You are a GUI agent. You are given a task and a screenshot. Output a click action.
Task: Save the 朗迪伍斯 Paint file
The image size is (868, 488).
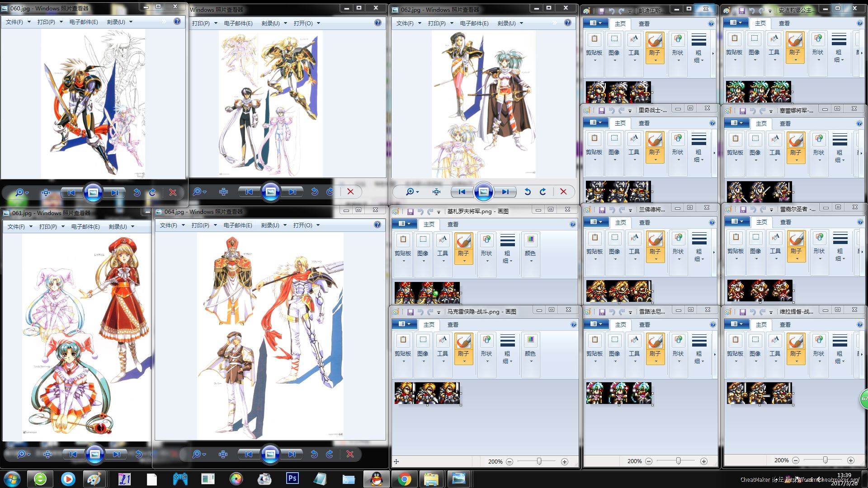601,11
